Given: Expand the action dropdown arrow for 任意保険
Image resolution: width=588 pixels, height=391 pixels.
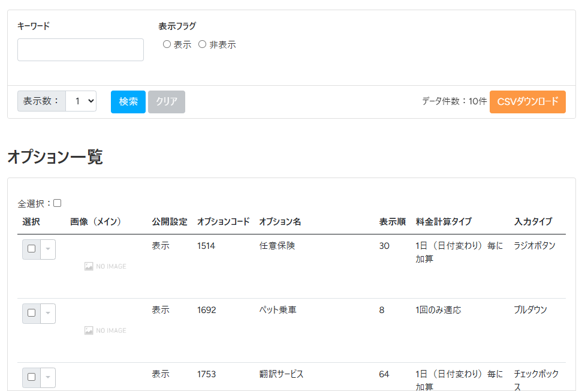Looking at the screenshot, I should pyautogui.click(x=48, y=249).
